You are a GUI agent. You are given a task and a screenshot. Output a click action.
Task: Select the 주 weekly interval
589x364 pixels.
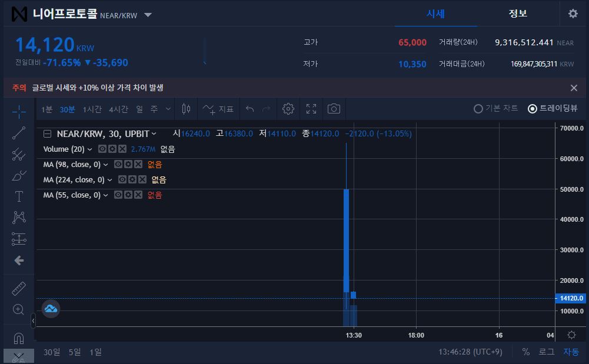[x=154, y=109]
